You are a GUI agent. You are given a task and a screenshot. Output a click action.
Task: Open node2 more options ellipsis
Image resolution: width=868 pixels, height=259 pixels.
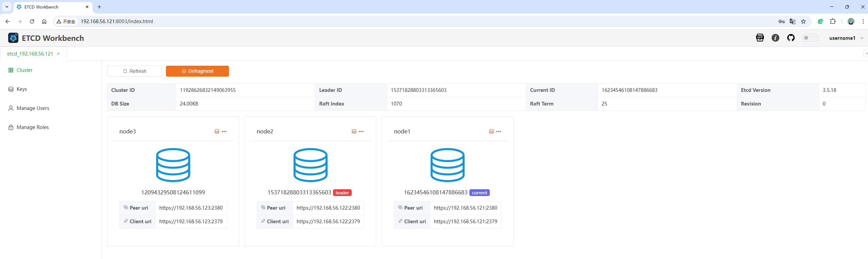point(361,131)
